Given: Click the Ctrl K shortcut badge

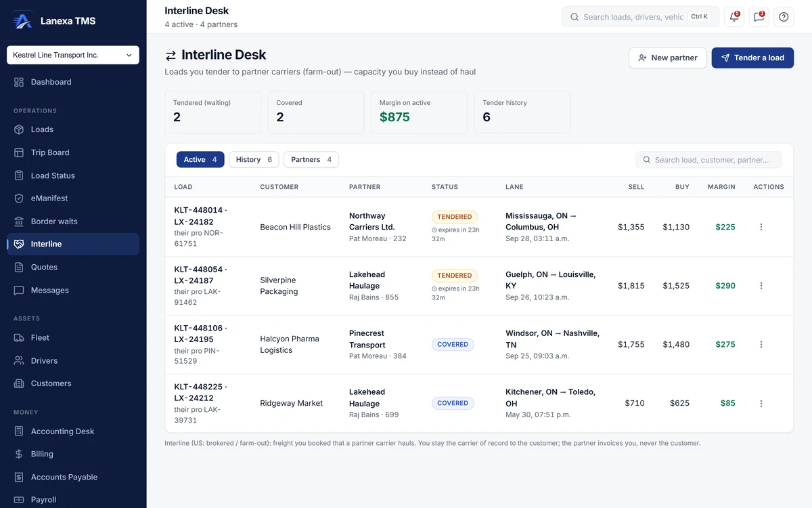Looking at the screenshot, I should coord(700,17).
